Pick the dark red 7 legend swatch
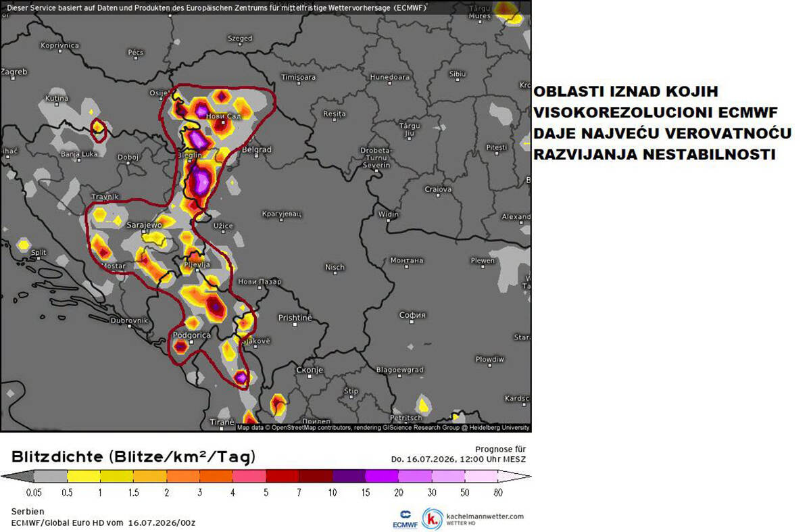The image size is (811, 532). coord(316,477)
